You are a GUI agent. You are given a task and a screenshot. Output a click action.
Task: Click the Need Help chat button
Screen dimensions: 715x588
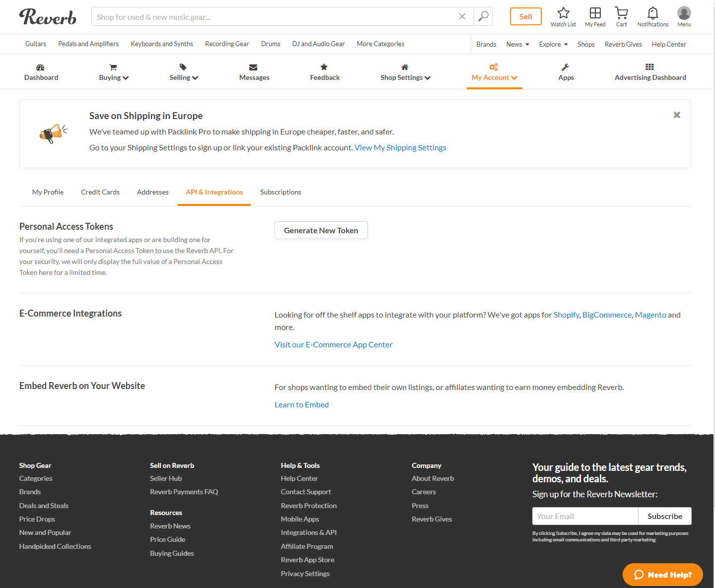click(663, 575)
